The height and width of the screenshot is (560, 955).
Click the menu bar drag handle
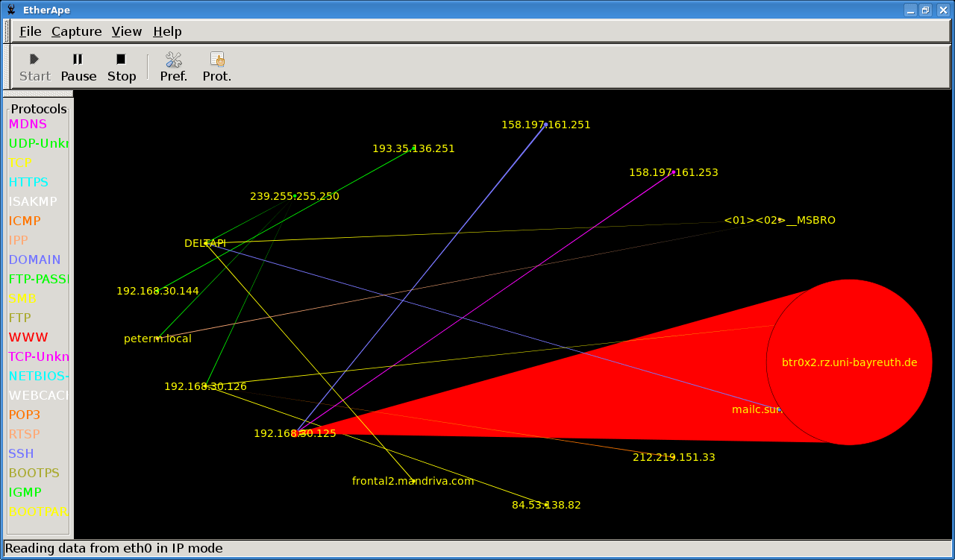point(7,31)
